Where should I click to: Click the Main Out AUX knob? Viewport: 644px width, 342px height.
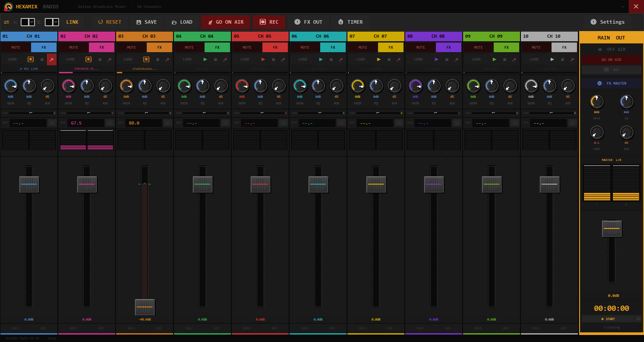[x=626, y=132]
